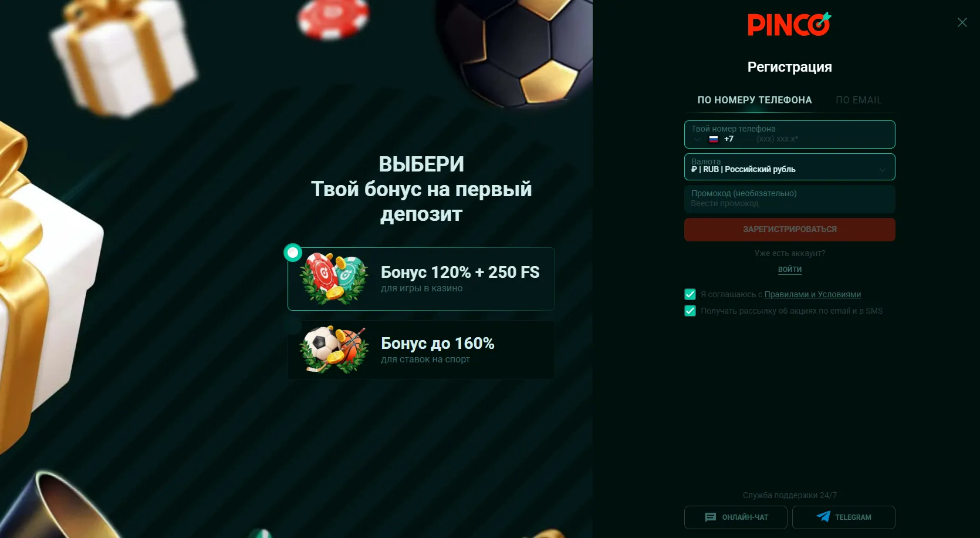Click the Russian flag country icon

714,139
